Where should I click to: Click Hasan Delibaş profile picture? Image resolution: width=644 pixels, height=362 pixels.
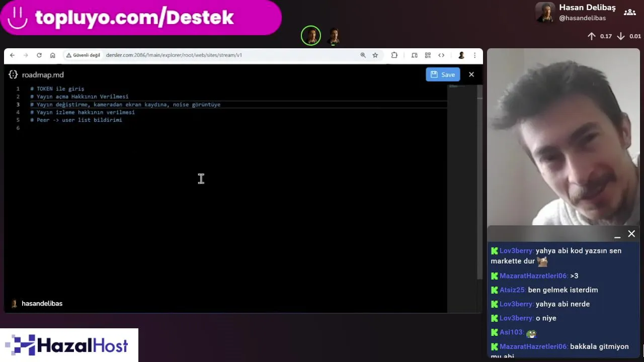[545, 13]
